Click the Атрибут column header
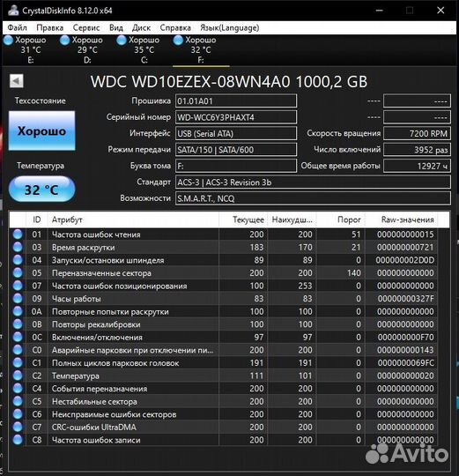 click(x=133, y=219)
